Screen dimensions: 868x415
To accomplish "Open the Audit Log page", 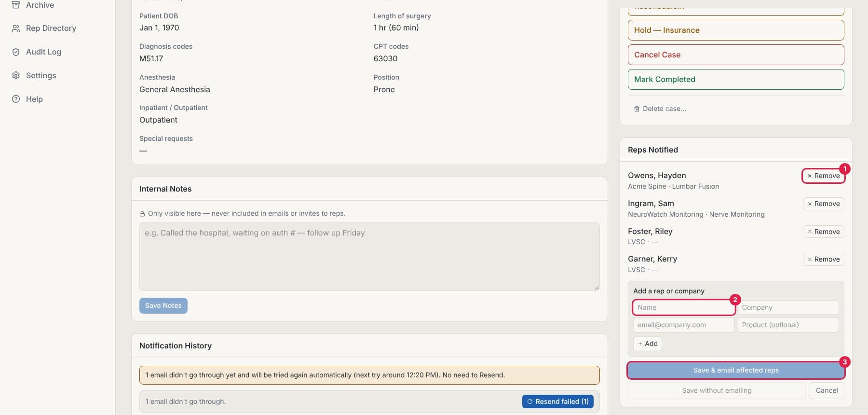I will click(x=43, y=52).
